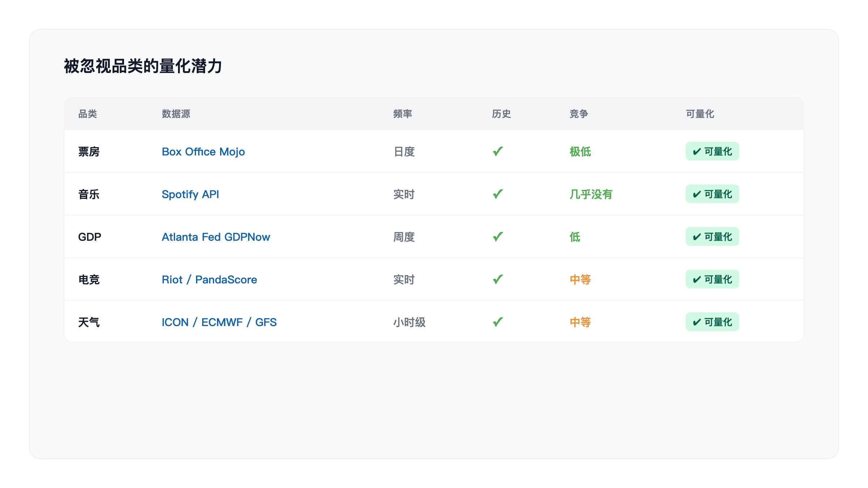Click the checkmark inside 票房 可量化 badge
Screen dimensions: 868x488
696,151
